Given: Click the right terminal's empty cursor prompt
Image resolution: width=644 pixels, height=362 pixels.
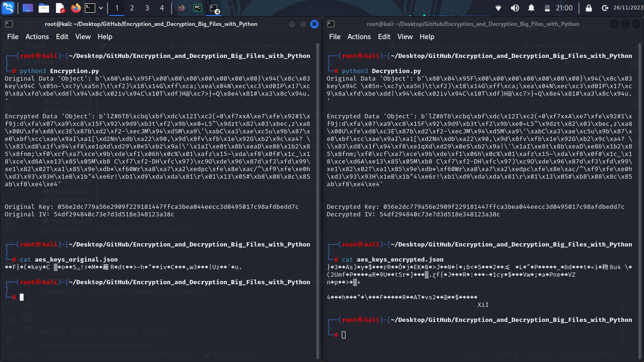Looking at the screenshot, I should tap(344, 335).
